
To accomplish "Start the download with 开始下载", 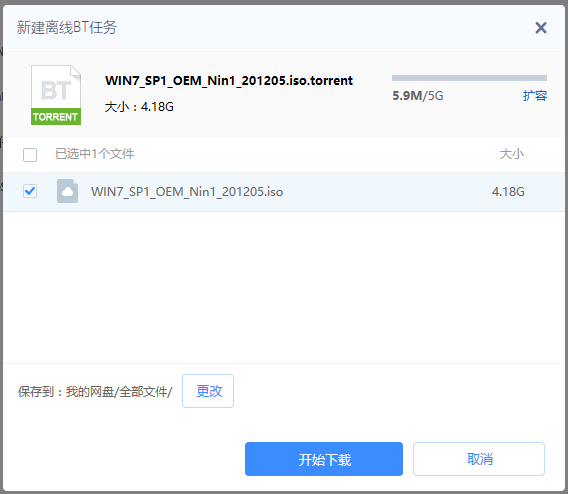I will 324,459.
